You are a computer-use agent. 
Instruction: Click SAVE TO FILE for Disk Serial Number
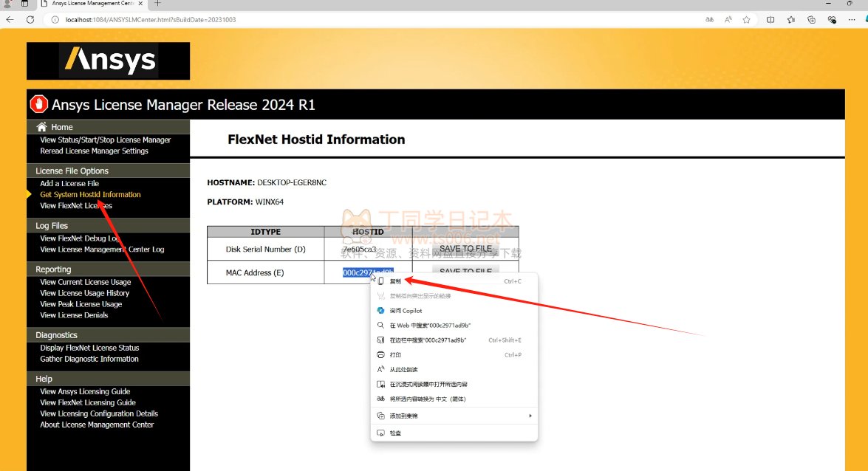click(465, 249)
